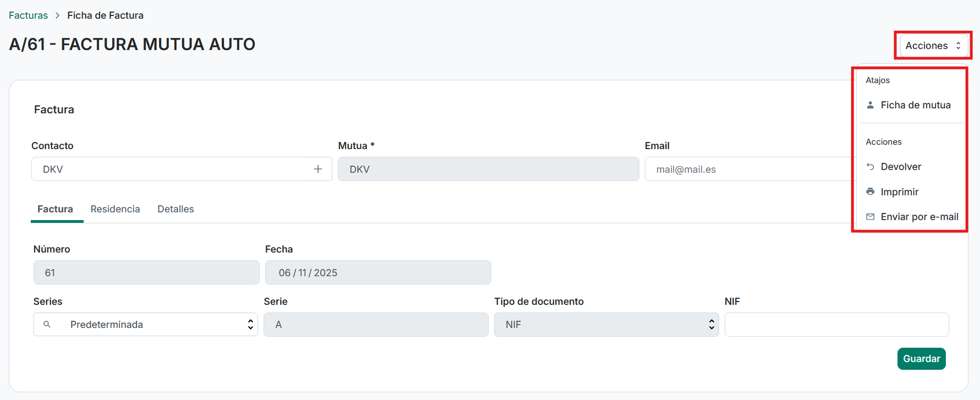Click the Devolver return arrow icon
The height and width of the screenshot is (400, 980).
870,167
